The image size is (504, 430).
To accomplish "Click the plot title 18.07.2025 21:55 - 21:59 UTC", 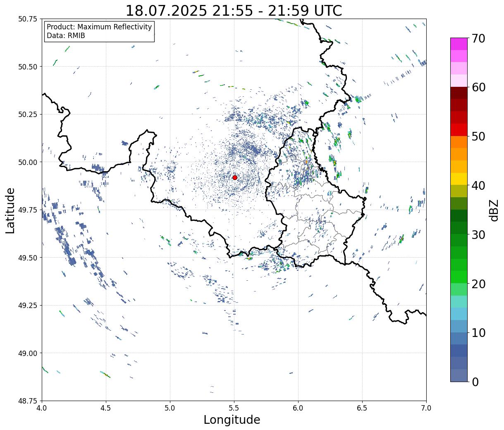I will tap(234, 10).
